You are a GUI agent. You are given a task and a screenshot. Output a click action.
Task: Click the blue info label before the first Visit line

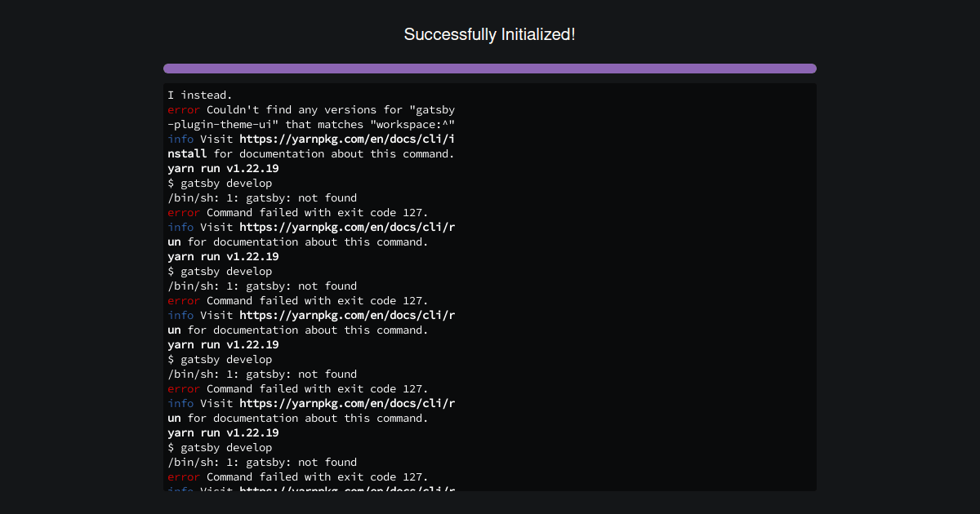point(180,139)
